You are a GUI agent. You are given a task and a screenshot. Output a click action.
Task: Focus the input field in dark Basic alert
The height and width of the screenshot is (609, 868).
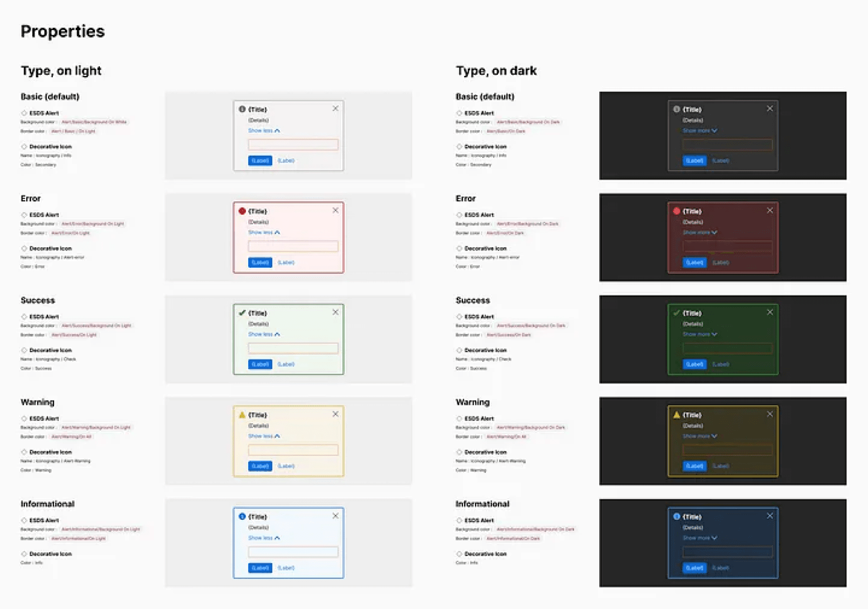(728, 145)
